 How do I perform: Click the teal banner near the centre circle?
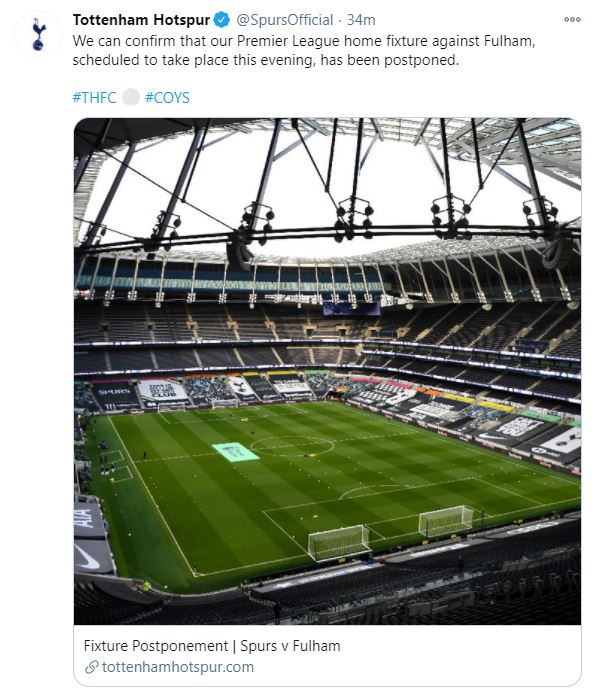pyautogui.click(x=235, y=451)
